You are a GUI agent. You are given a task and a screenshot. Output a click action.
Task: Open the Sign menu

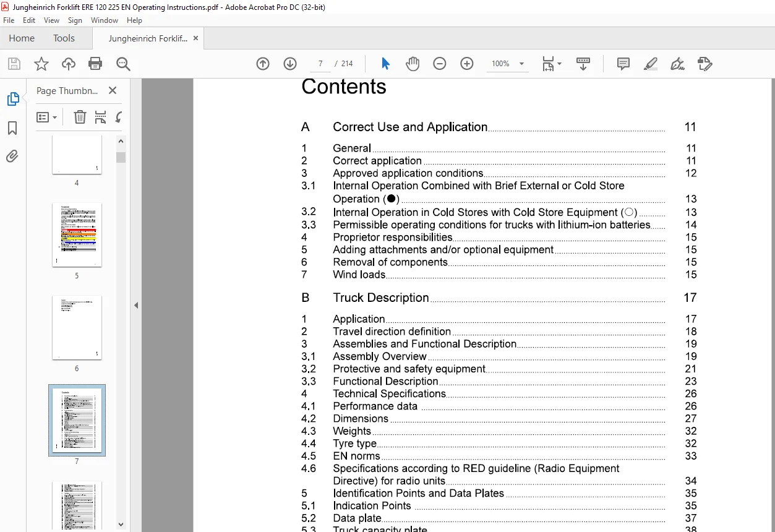75,20
